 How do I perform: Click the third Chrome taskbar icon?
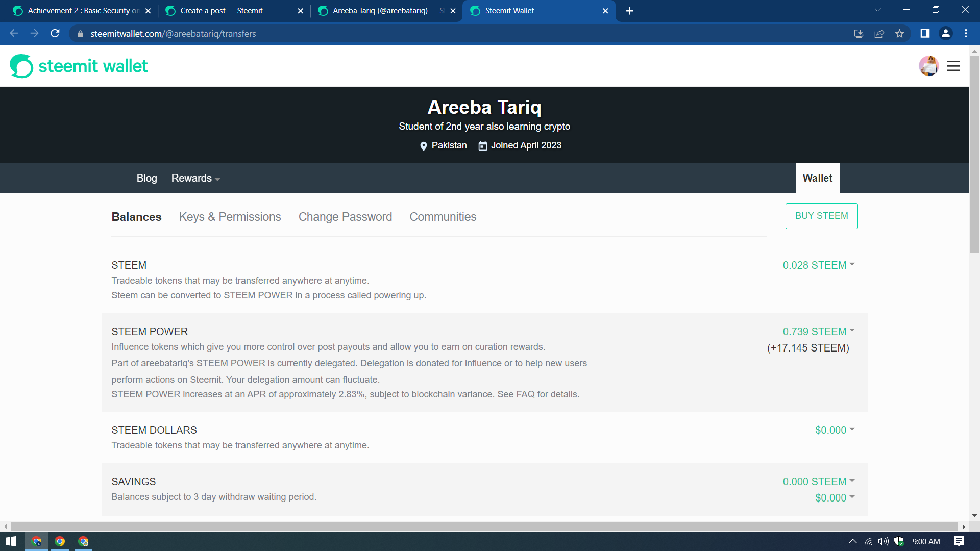tap(83, 541)
